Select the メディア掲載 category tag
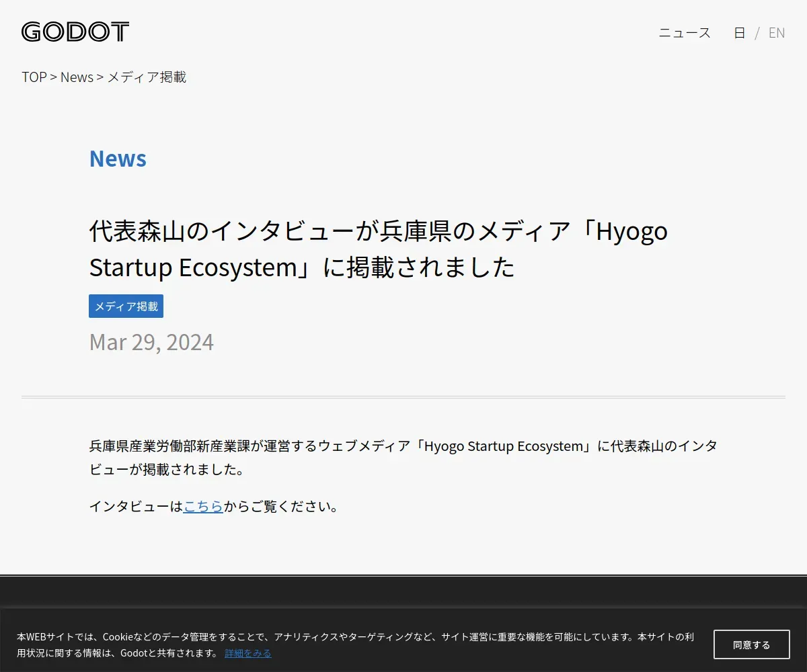This screenshot has width=807, height=672. pyautogui.click(x=126, y=306)
